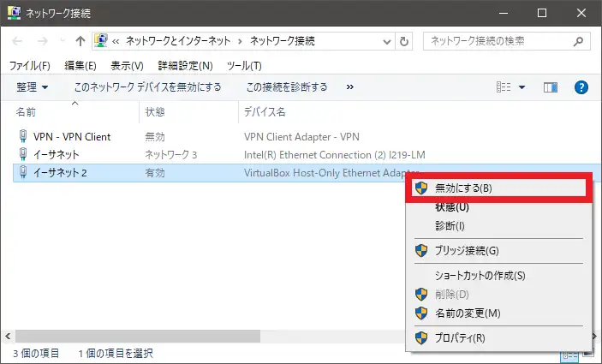Open the ファイル(F) menu
This screenshot has width=602, height=364.
(30, 66)
